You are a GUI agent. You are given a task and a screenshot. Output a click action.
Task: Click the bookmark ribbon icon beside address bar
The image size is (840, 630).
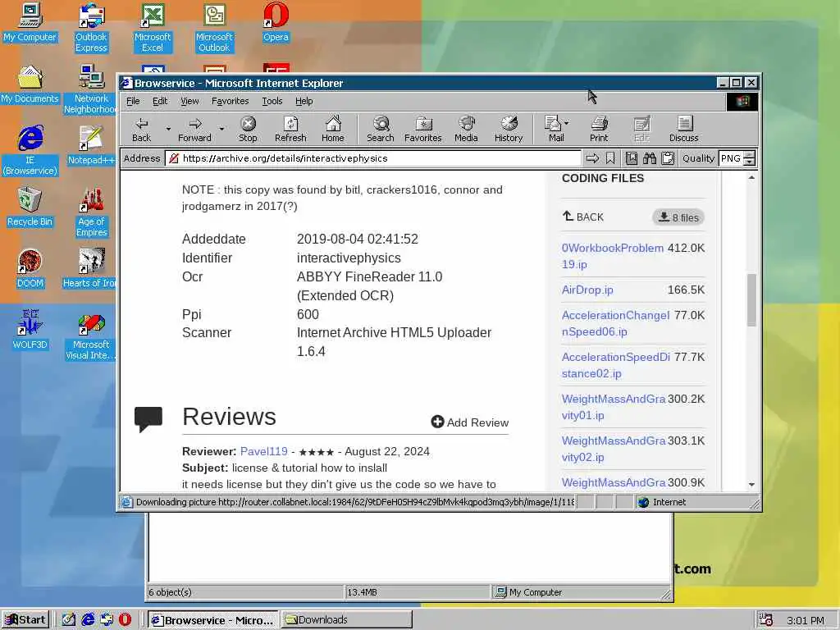(610, 158)
